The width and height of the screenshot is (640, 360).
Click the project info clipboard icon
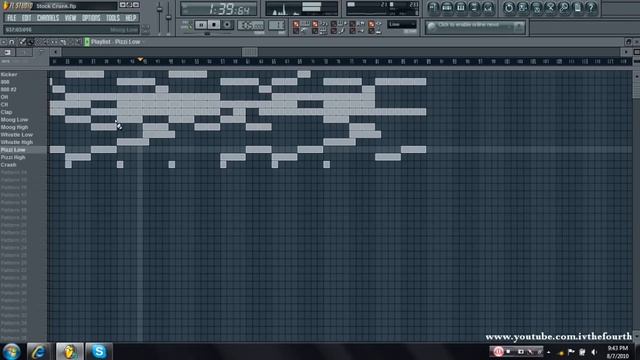click(x=578, y=7)
